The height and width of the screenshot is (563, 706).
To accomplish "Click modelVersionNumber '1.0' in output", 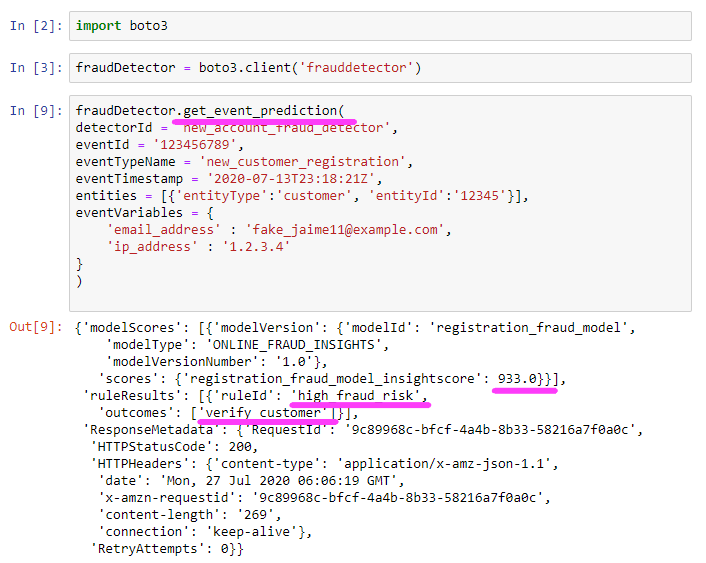I will pyautogui.click(x=294, y=362).
